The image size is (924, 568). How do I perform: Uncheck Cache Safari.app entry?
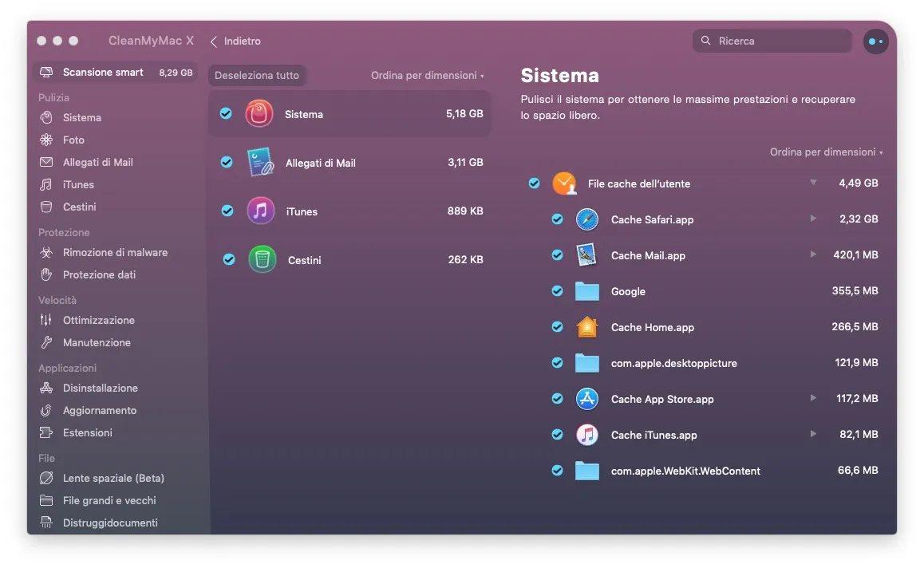tap(557, 219)
